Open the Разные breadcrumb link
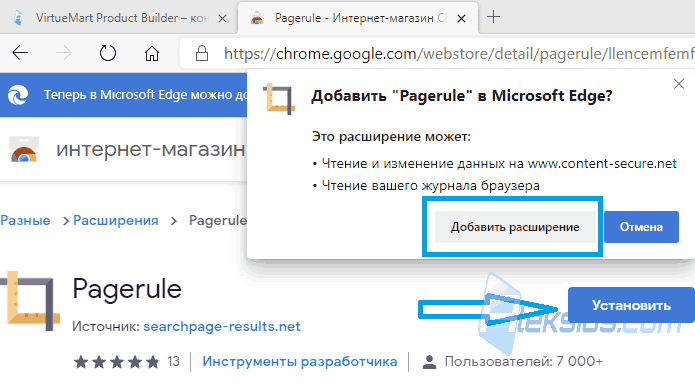The width and height of the screenshot is (695, 383). pyautogui.click(x=25, y=220)
